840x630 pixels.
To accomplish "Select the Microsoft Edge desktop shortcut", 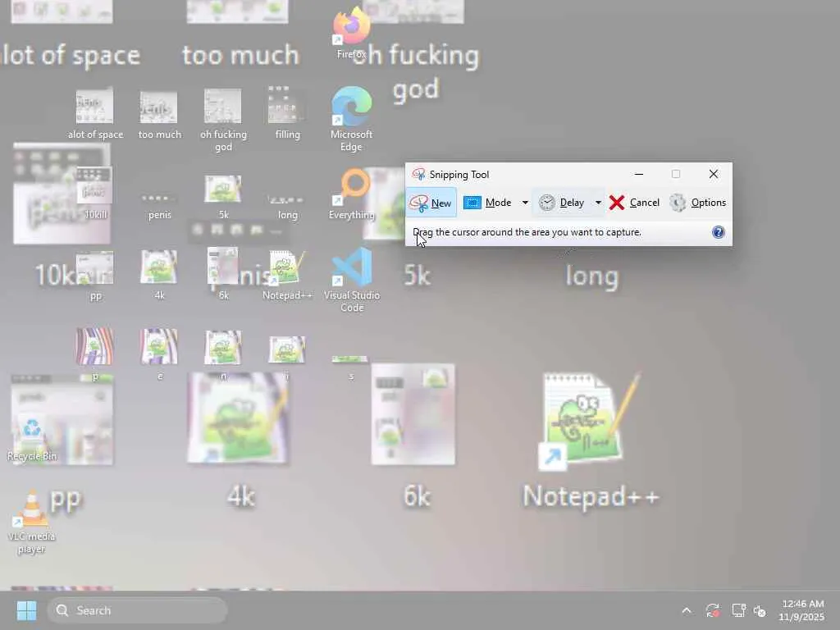I will (351, 119).
